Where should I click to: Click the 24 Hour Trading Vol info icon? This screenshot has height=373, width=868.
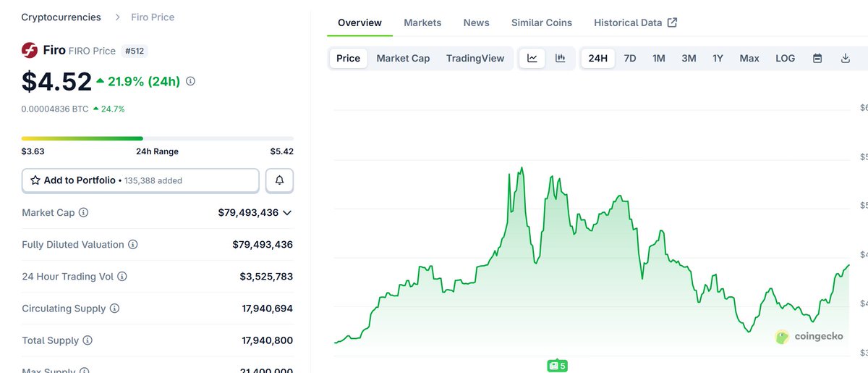(x=122, y=277)
